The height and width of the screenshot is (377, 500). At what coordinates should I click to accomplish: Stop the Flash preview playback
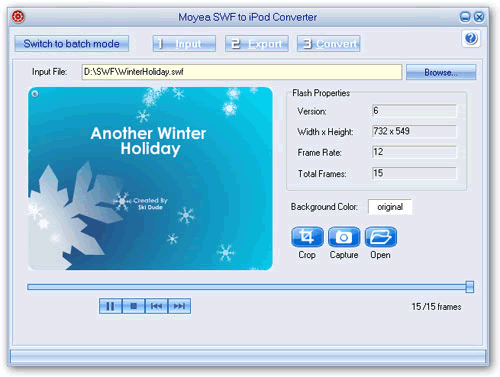click(133, 306)
